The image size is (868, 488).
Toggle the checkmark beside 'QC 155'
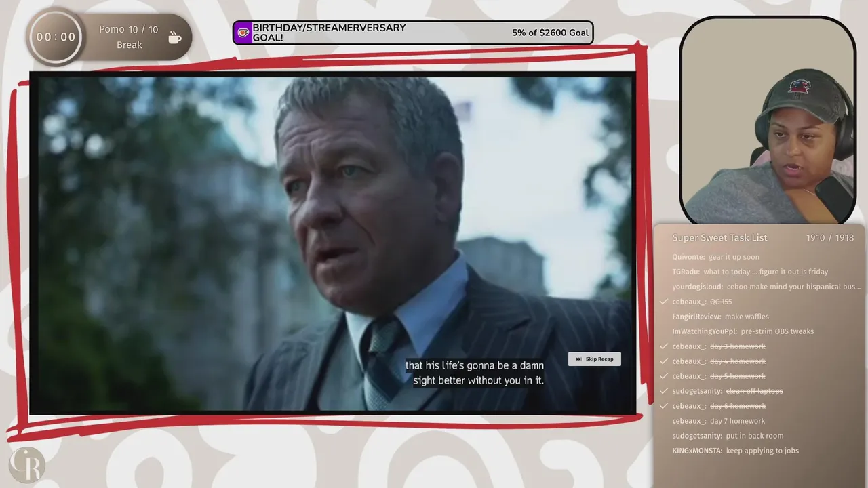point(663,302)
